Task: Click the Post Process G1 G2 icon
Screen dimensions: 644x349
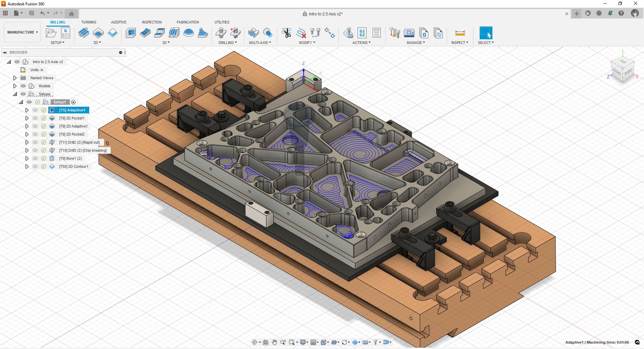Action: 362,33
